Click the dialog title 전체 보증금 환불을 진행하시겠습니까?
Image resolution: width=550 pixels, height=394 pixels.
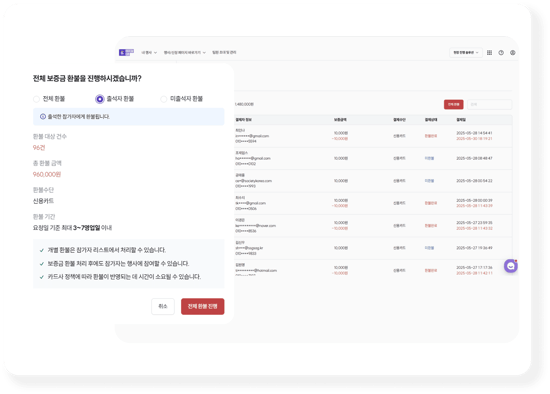[x=87, y=78]
